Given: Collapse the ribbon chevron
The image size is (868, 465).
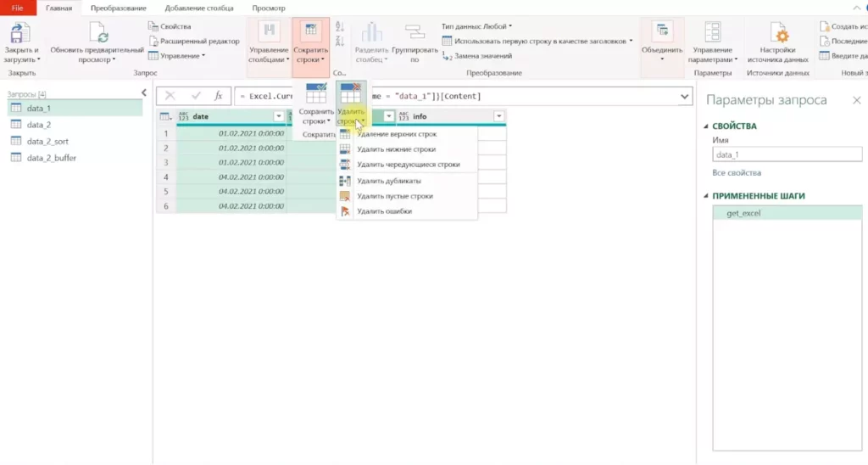Looking at the screenshot, I should (x=856, y=8).
